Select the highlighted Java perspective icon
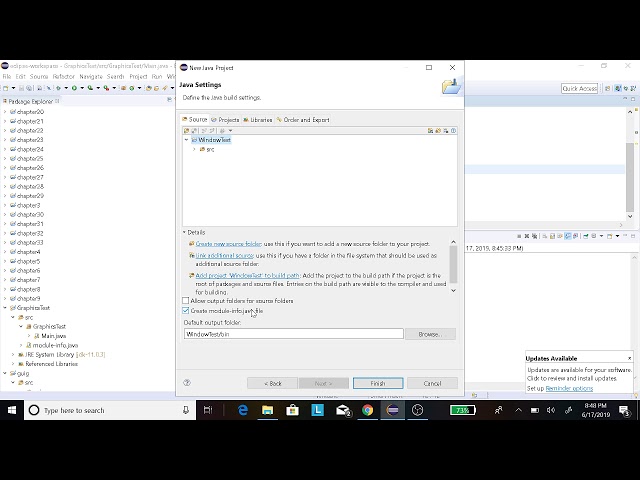 click(618, 88)
